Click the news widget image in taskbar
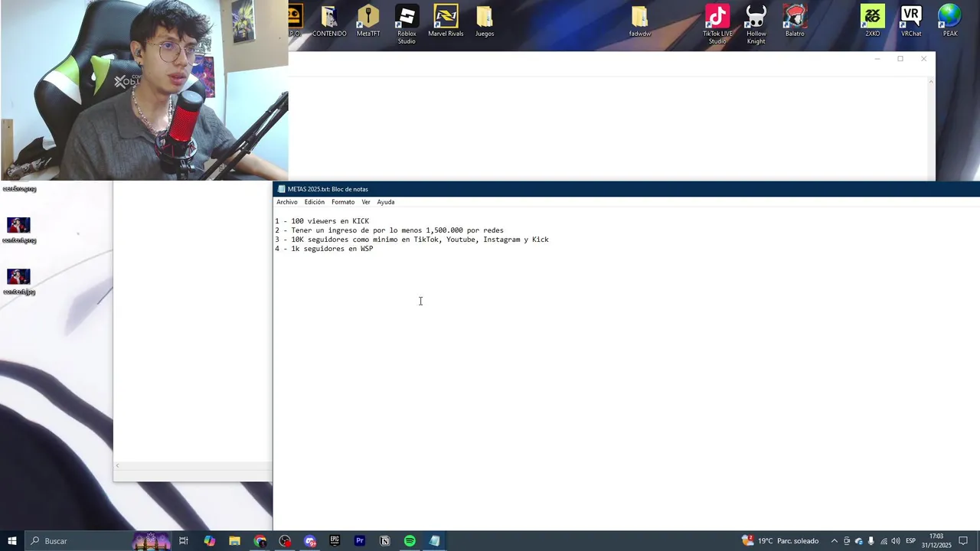 [x=152, y=541]
